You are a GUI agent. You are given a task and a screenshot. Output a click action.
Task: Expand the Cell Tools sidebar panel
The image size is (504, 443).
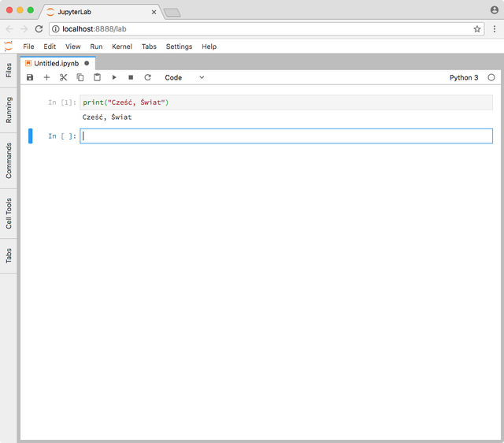pos(9,214)
